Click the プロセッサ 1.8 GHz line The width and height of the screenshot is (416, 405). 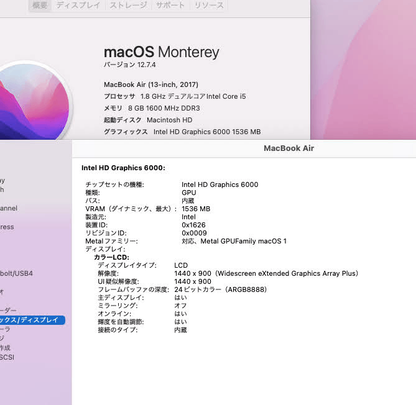[175, 96]
